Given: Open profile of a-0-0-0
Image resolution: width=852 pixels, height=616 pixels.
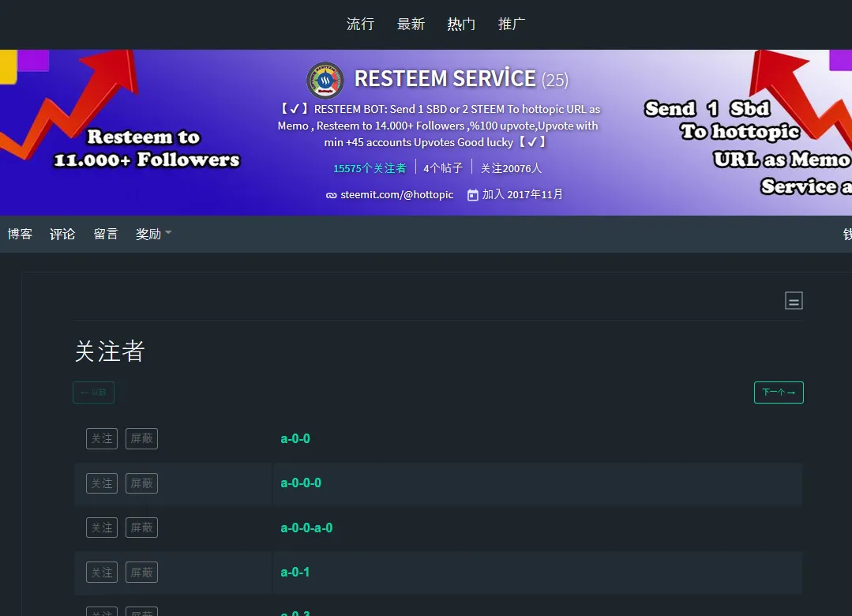Looking at the screenshot, I should (x=301, y=483).
